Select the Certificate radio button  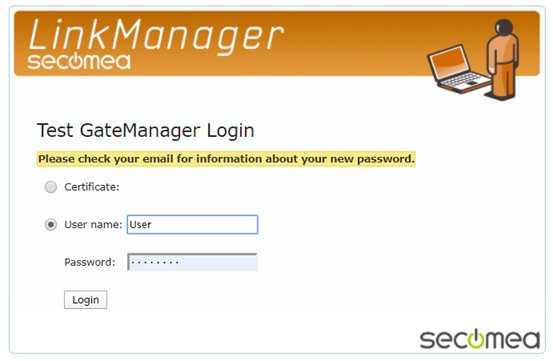[x=51, y=187]
